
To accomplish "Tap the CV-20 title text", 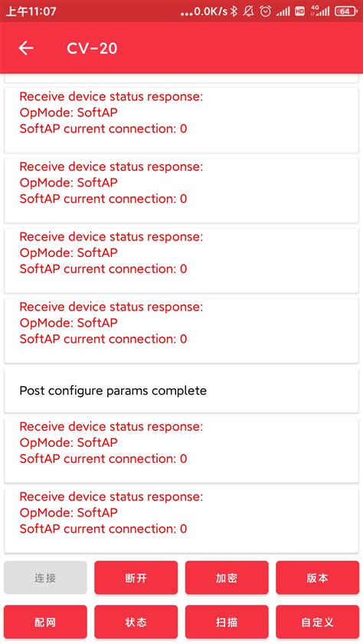I will (x=92, y=48).
